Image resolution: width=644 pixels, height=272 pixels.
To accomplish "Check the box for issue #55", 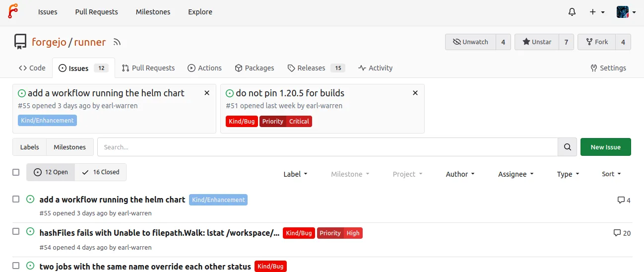I will tap(16, 199).
